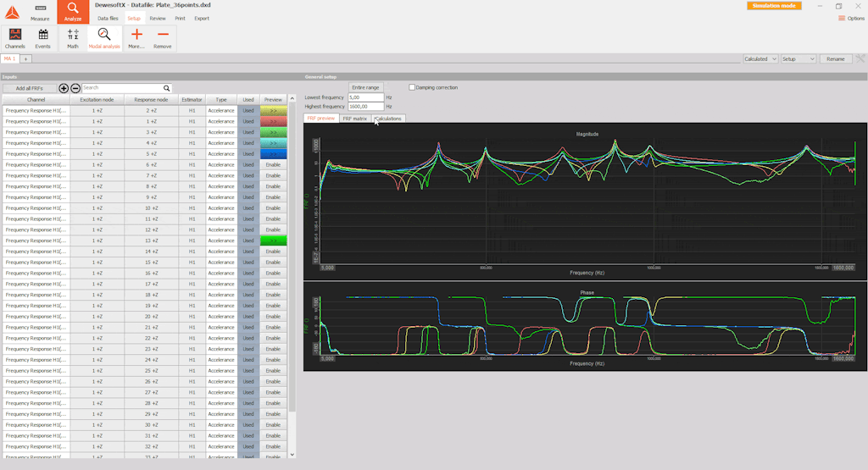Click blue preview swatch for node 5 +Z
This screenshot has width=868, height=470.
[x=274, y=154]
